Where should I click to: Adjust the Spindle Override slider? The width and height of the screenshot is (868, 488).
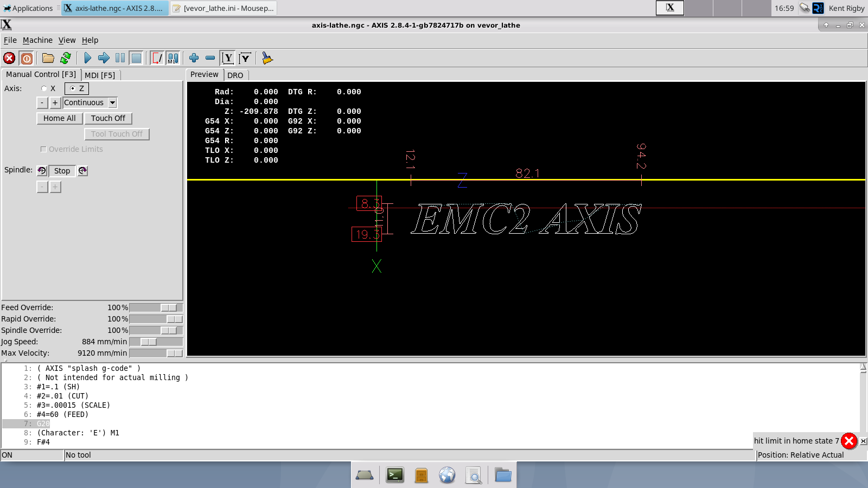tap(156, 330)
